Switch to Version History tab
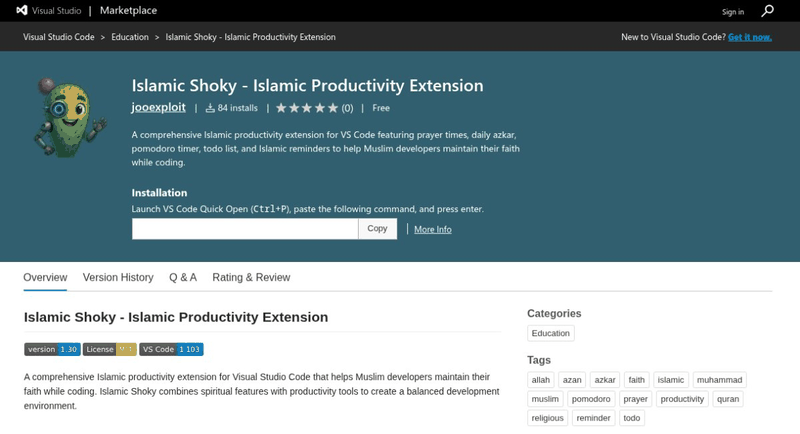This screenshot has height=434, width=800. pyautogui.click(x=118, y=277)
